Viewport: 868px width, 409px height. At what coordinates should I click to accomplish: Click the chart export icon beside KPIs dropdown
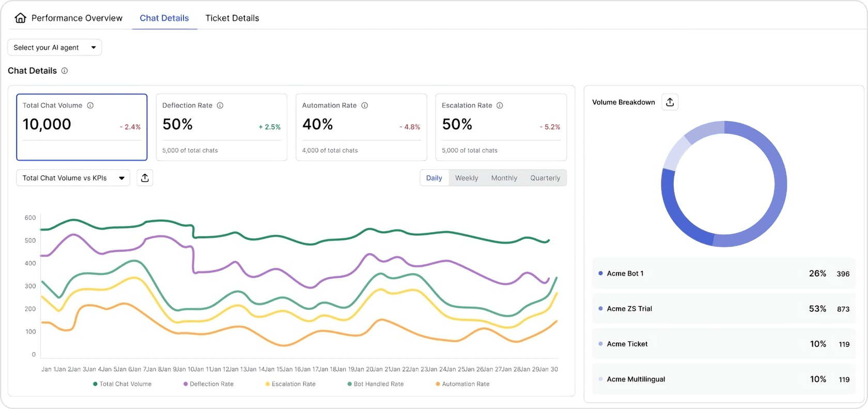coord(145,178)
